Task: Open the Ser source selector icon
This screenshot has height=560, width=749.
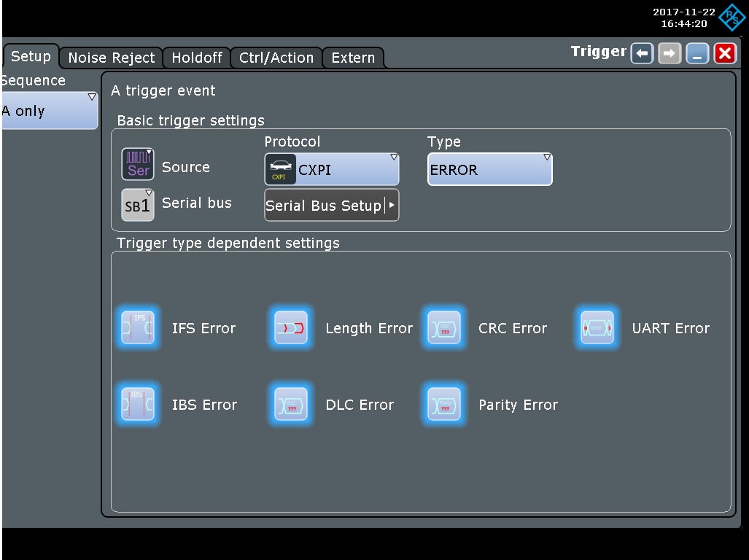Action: pos(138,164)
